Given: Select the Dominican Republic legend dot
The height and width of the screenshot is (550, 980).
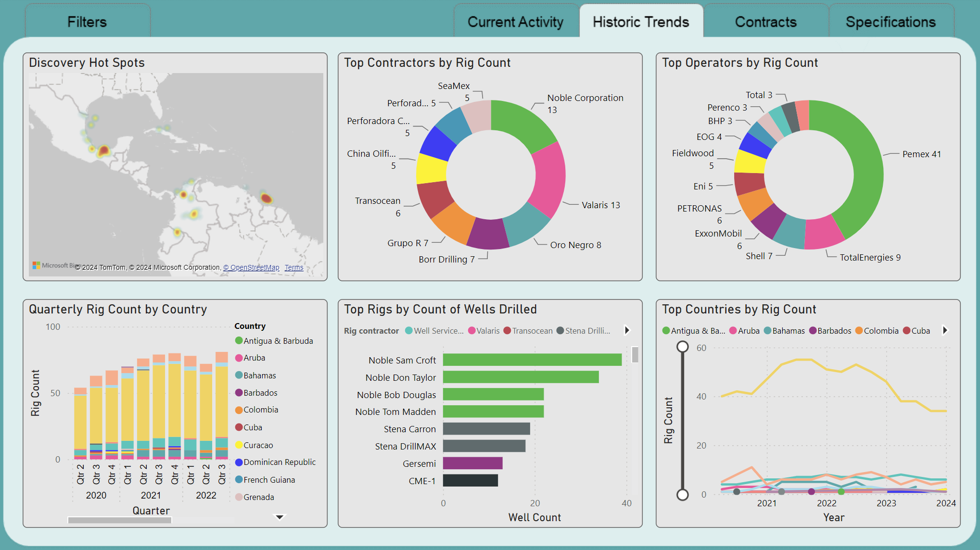Looking at the screenshot, I should [x=239, y=462].
